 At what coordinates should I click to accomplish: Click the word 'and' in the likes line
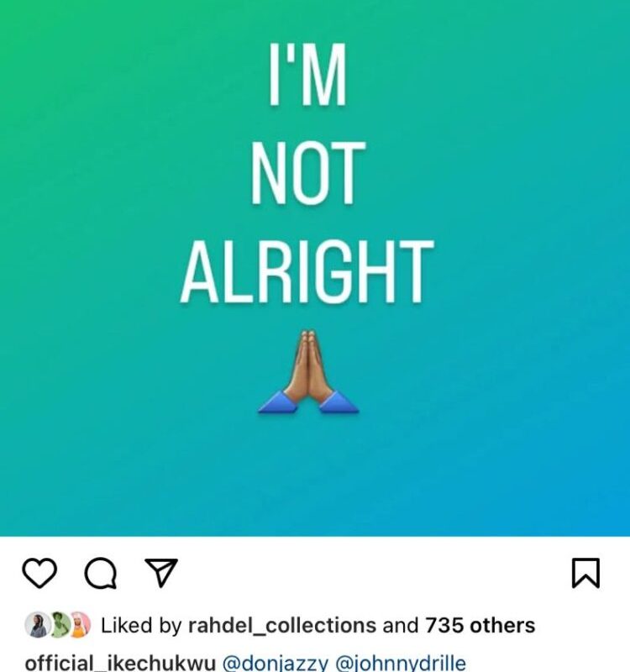[x=401, y=625]
